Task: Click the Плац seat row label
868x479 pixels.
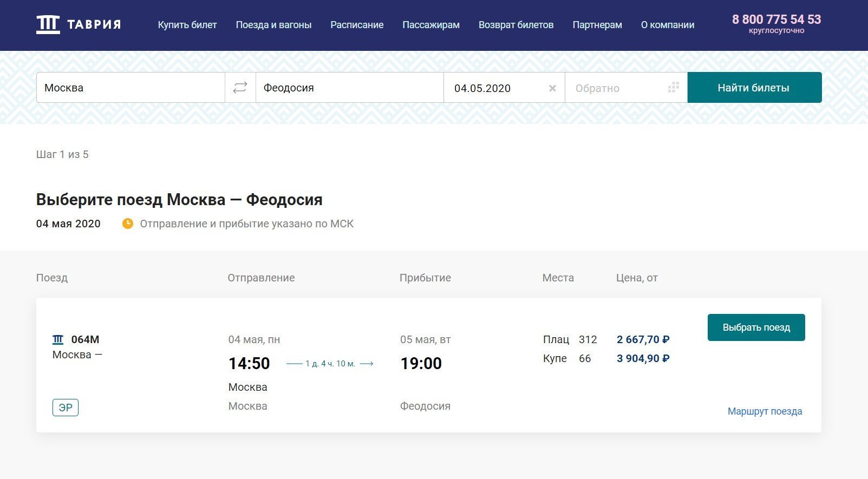Action: tap(556, 339)
